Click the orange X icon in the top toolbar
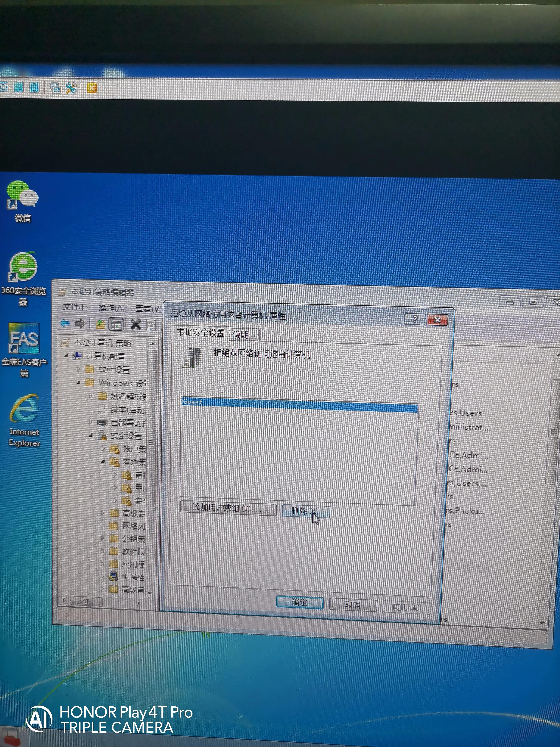 (x=92, y=88)
